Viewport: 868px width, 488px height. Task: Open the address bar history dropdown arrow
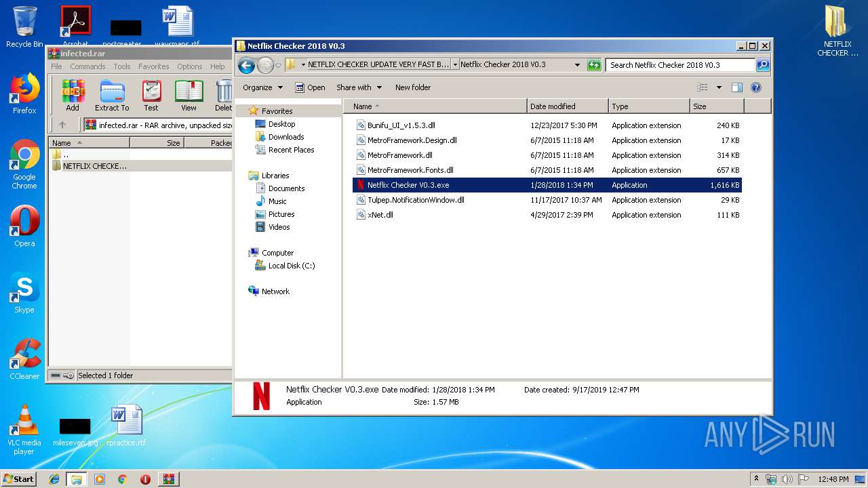(x=577, y=65)
